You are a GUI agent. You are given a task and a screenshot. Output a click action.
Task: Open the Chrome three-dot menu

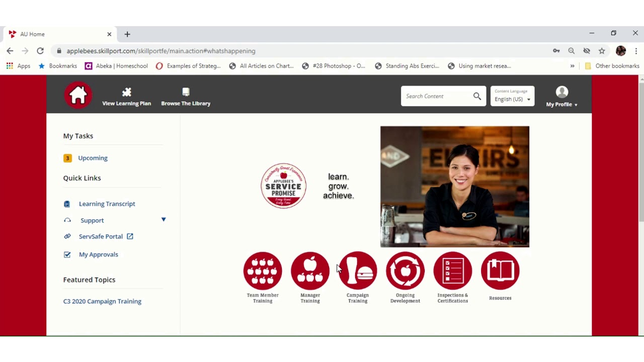point(636,51)
